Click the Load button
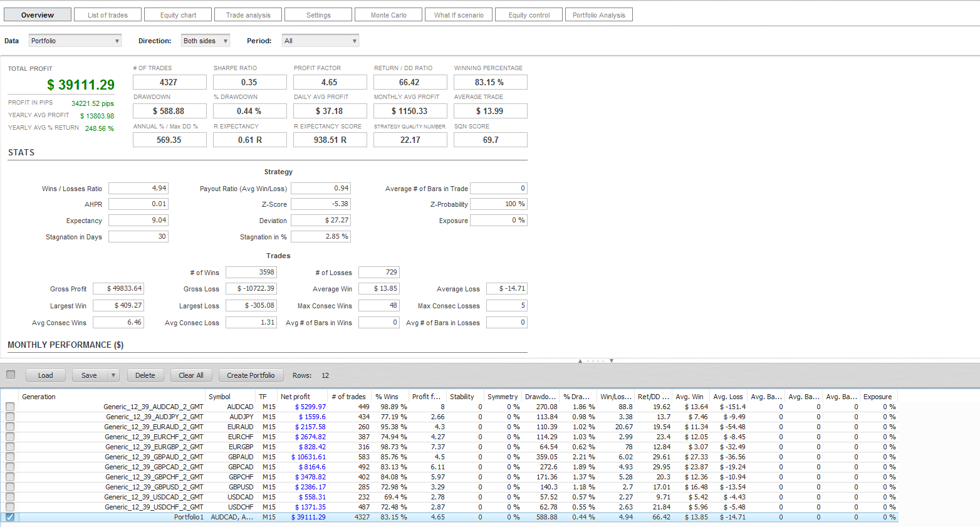Screen dimensions: 980x527 (46, 375)
